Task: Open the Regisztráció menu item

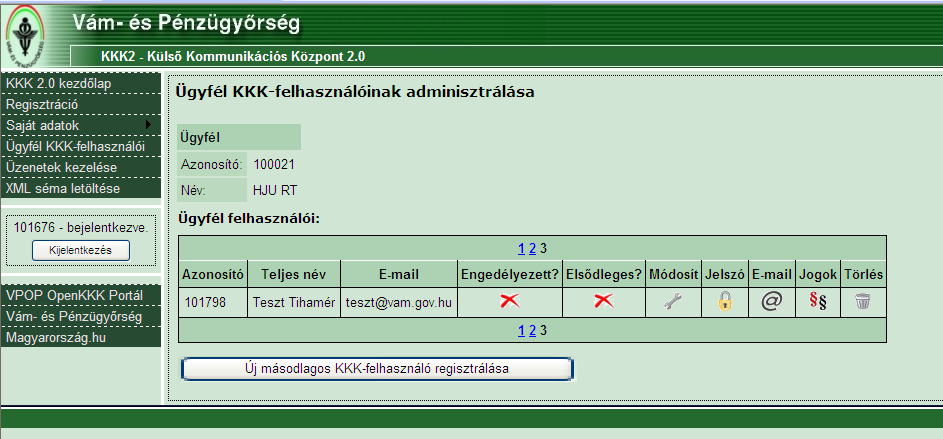Action: coord(81,105)
